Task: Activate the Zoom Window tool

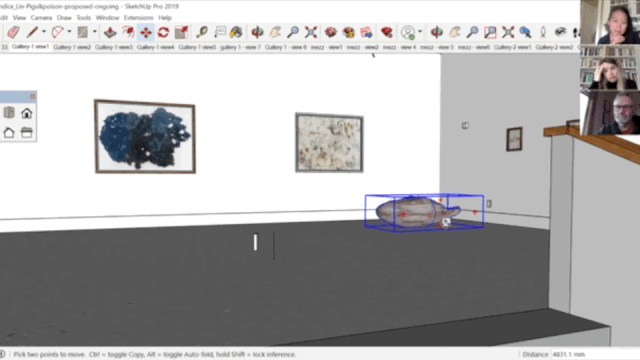Action: point(490,32)
